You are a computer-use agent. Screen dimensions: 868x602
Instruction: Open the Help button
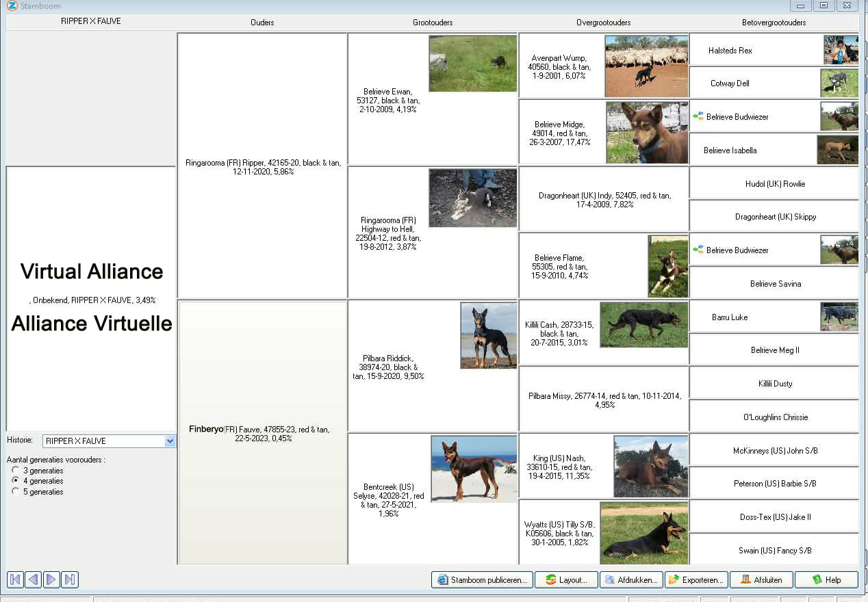(x=826, y=580)
